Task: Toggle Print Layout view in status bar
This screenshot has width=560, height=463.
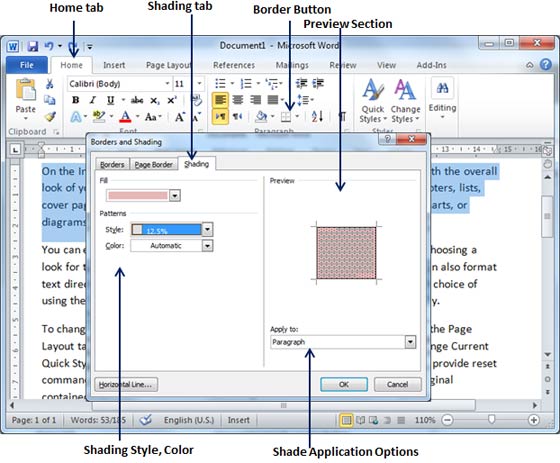Action: coord(346,420)
